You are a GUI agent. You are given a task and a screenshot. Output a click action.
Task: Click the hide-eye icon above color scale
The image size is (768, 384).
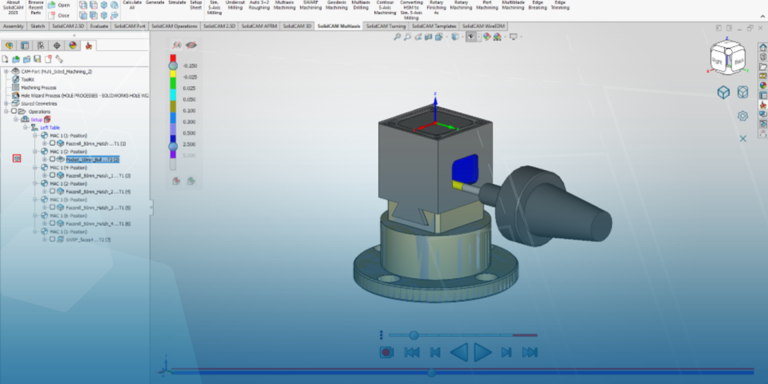tap(192, 45)
